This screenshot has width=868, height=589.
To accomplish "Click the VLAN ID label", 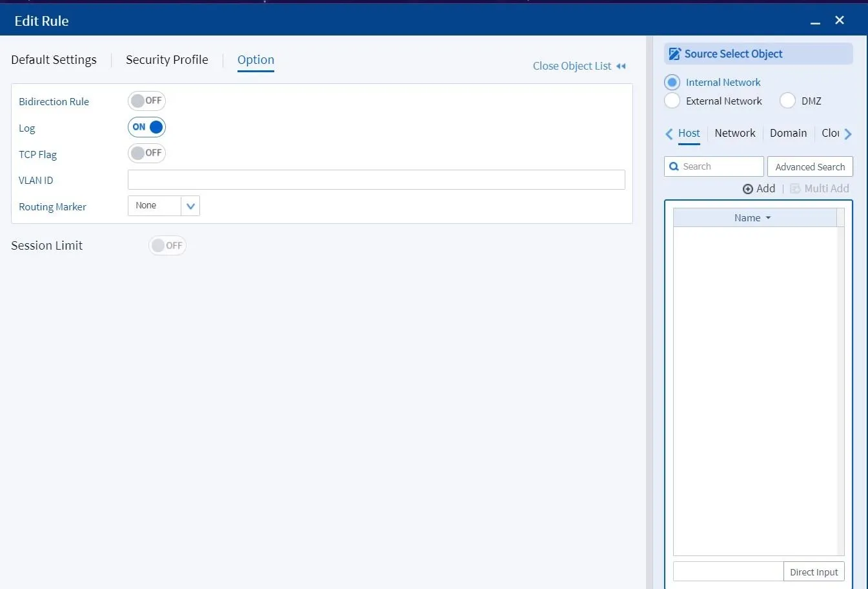I will (x=35, y=181).
